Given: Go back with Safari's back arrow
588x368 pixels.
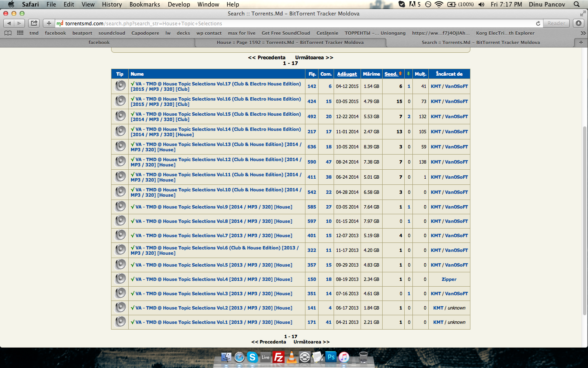Looking at the screenshot, I should click(9, 23).
